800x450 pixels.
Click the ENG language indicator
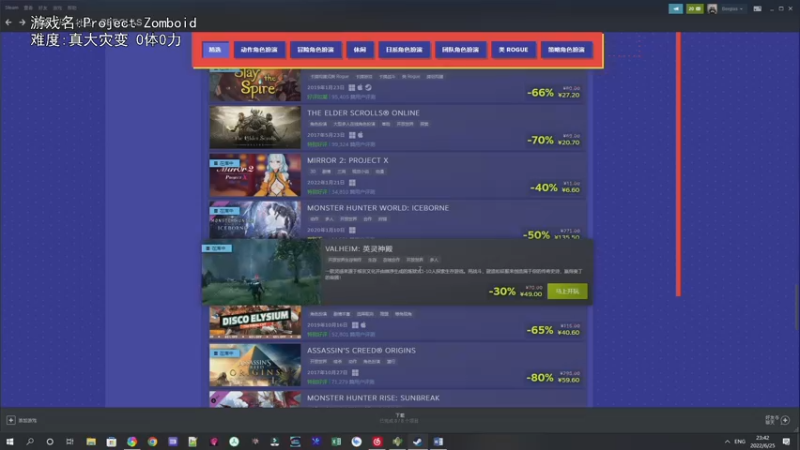point(740,441)
